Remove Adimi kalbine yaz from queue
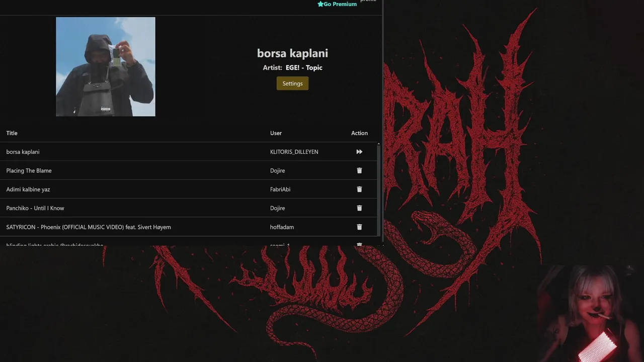 coord(359,189)
